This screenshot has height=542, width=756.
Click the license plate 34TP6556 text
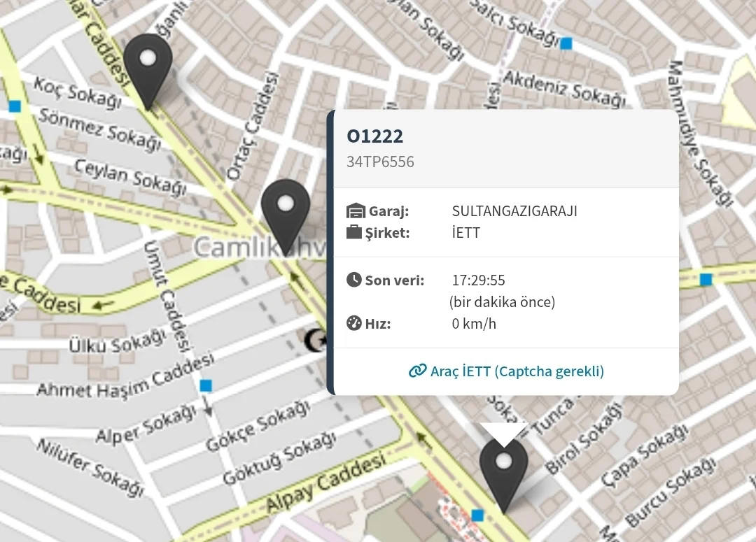[380, 162]
